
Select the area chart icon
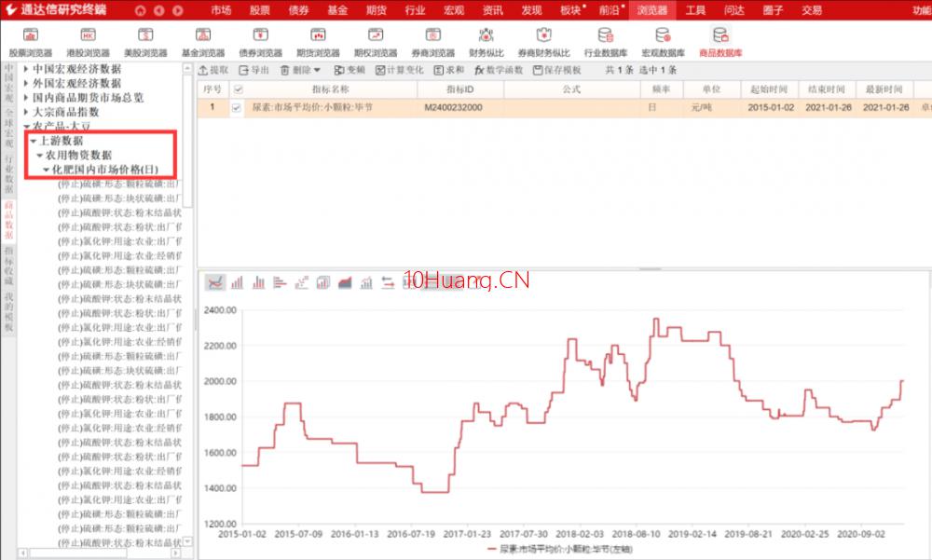(345, 282)
